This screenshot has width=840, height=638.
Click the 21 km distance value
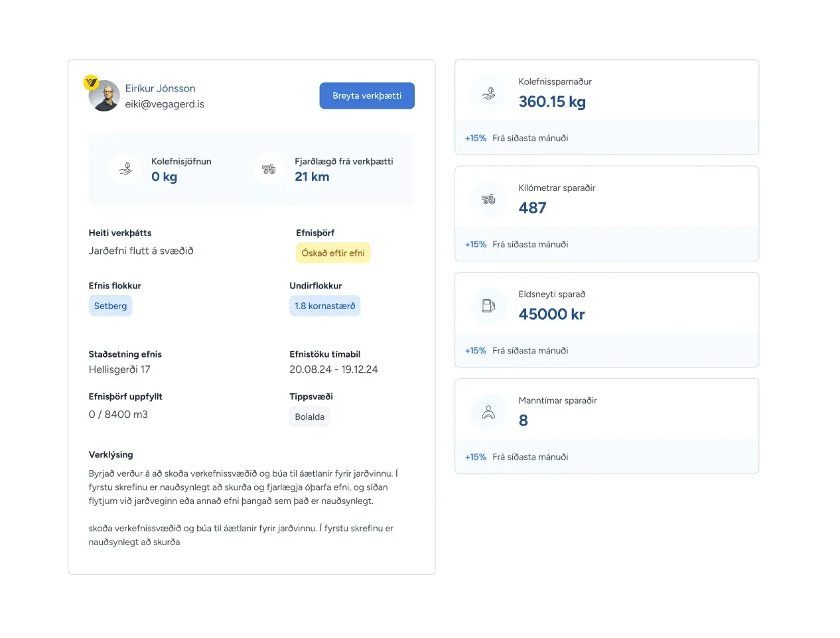tap(312, 176)
